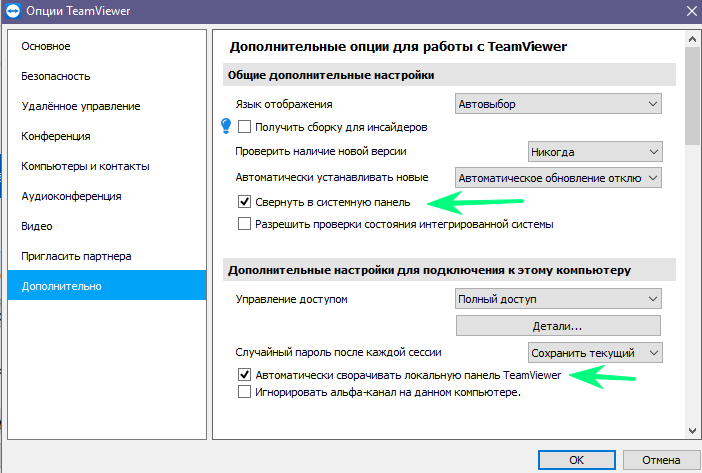702x473 pixels.
Task: Open the Основное settings section
Action: (107, 47)
